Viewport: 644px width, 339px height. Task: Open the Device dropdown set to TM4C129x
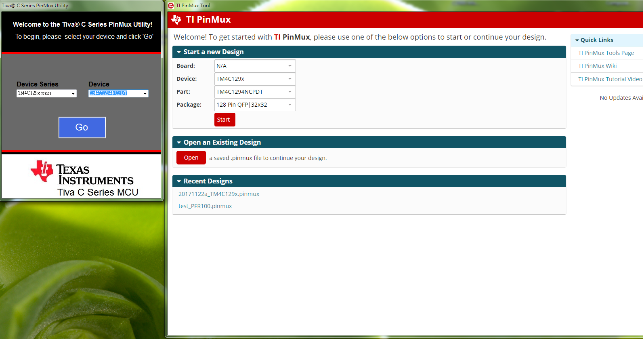point(255,79)
